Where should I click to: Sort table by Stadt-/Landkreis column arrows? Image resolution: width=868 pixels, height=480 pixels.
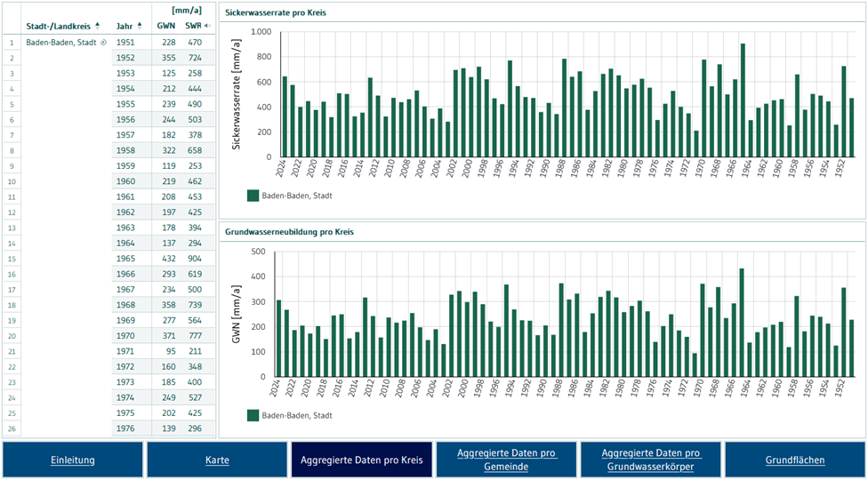tap(98, 26)
